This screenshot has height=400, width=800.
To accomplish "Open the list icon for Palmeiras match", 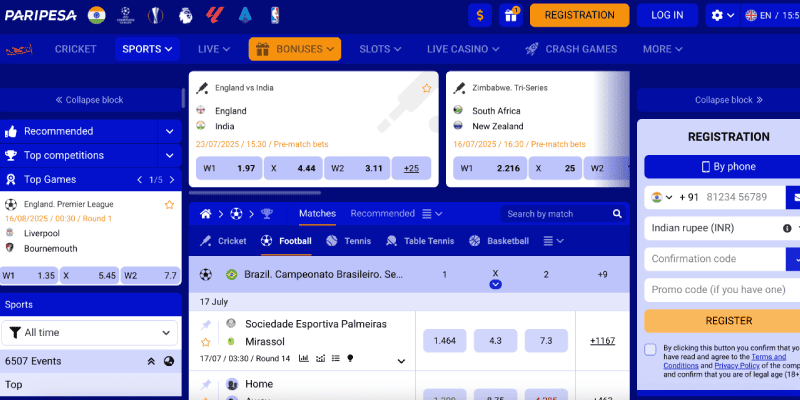I will 335,358.
